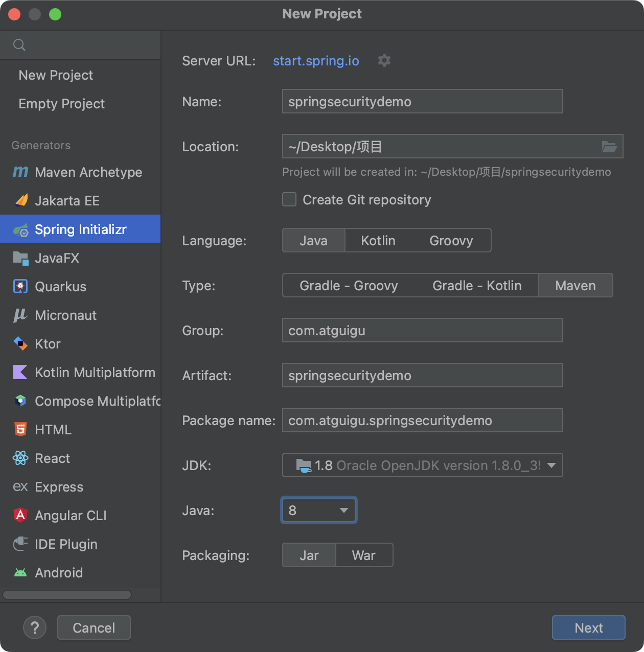Set packaging type to War
The width and height of the screenshot is (644, 652).
coord(363,555)
